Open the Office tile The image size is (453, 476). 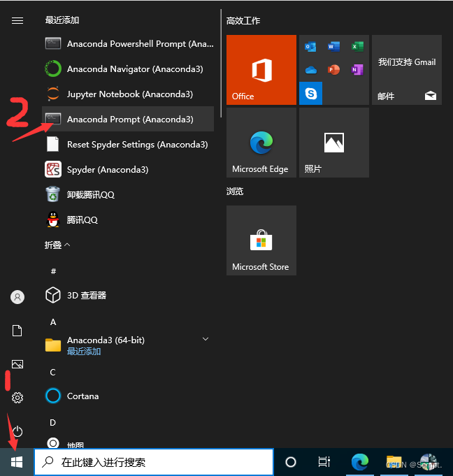click(261, 70)
